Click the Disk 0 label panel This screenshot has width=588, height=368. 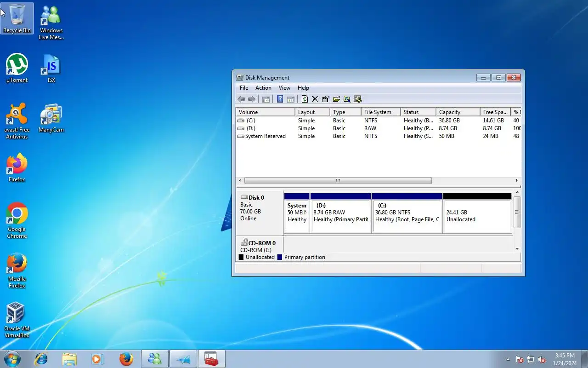(x=260, y=213)
